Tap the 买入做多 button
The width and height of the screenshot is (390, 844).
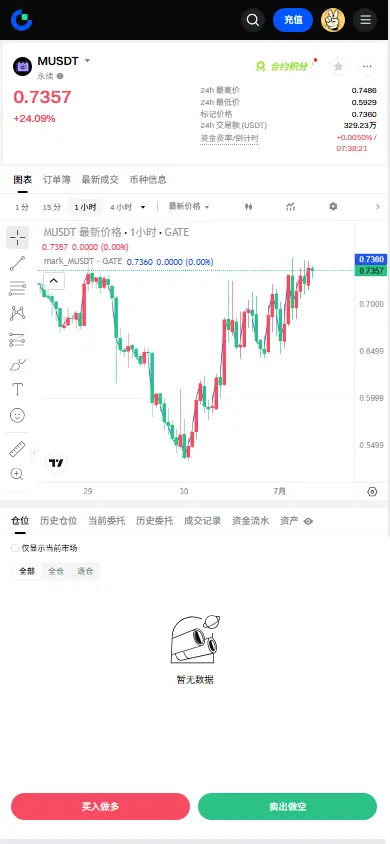pyautogui.click(x=101, y=806)
